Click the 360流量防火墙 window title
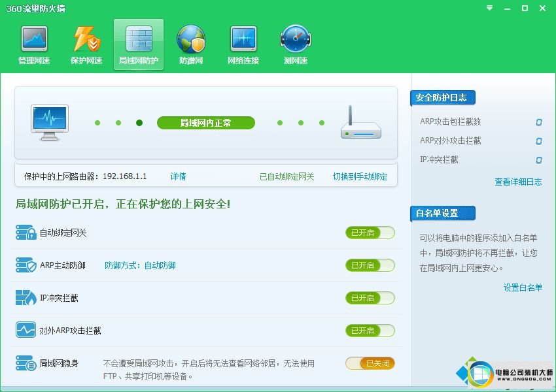This screenshot has height=392, width=556. [36, 8]
